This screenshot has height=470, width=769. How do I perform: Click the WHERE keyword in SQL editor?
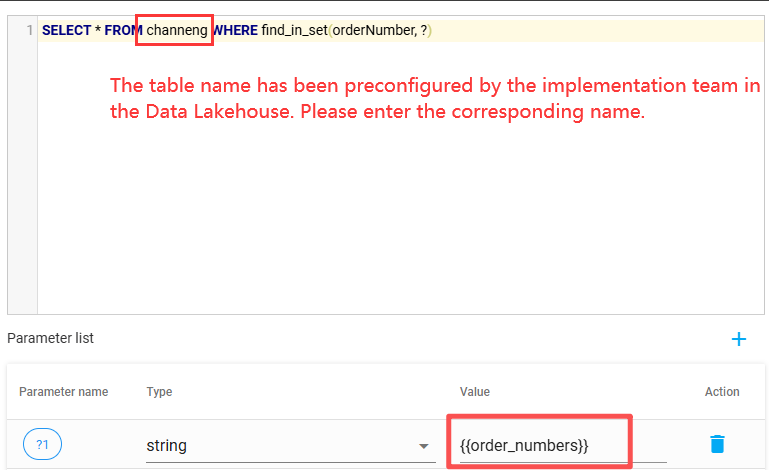(234, 31)
